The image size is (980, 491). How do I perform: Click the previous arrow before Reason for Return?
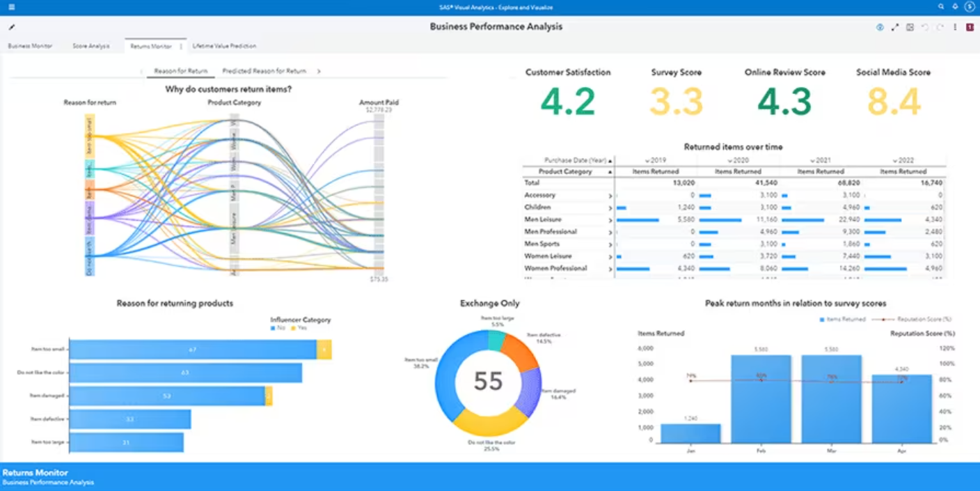pos(142,71)
